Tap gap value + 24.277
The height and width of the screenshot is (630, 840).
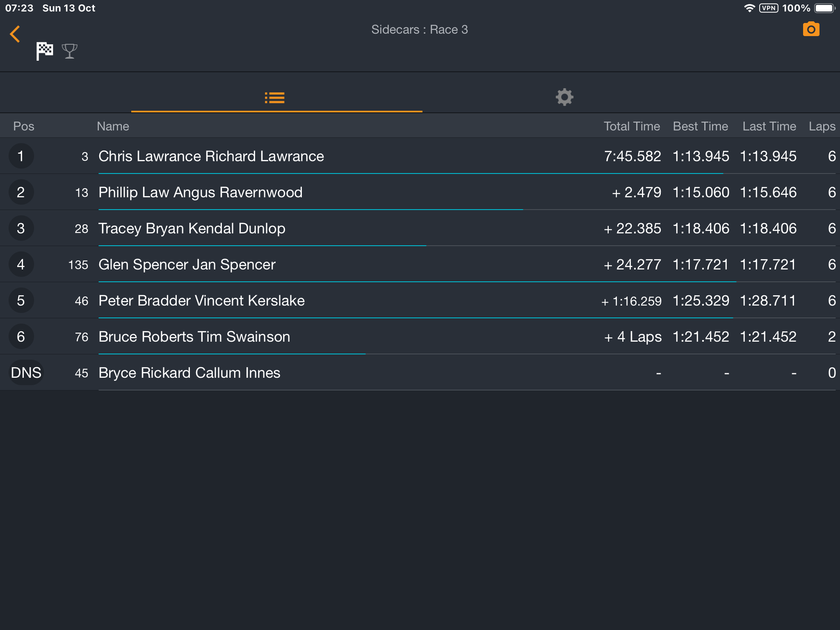(x=632, y=265)
